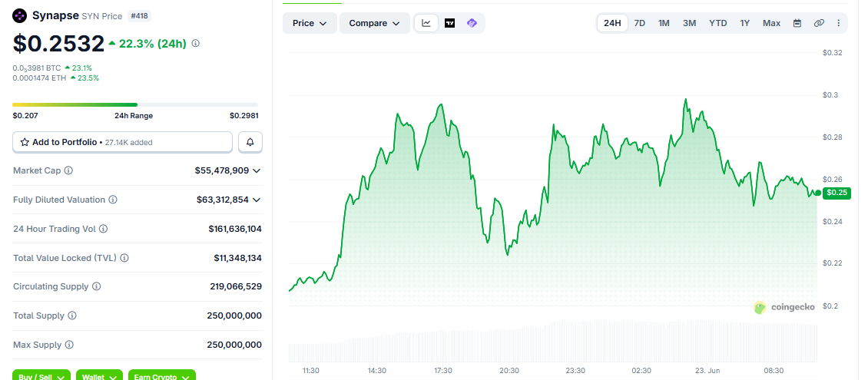The height and width of the screenshot is (380, 868).
Task: Open the 24h price change info icon
Action: [195, 43]
